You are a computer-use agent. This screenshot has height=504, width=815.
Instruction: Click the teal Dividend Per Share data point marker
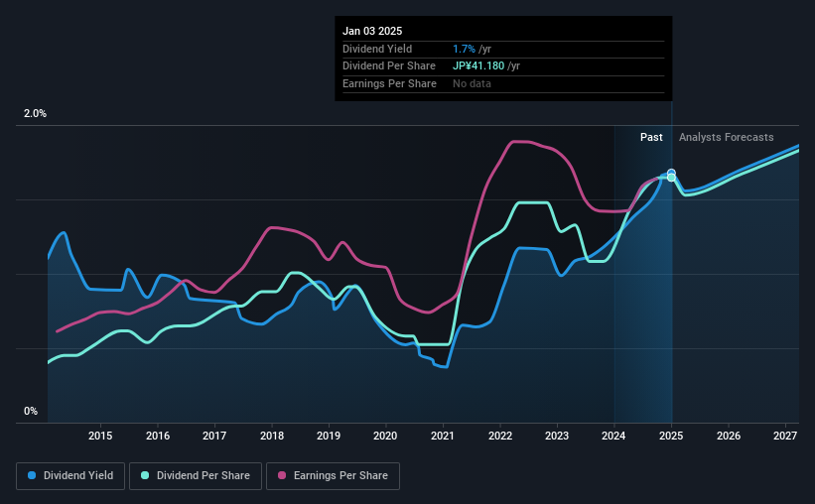(x=671, y=178)
